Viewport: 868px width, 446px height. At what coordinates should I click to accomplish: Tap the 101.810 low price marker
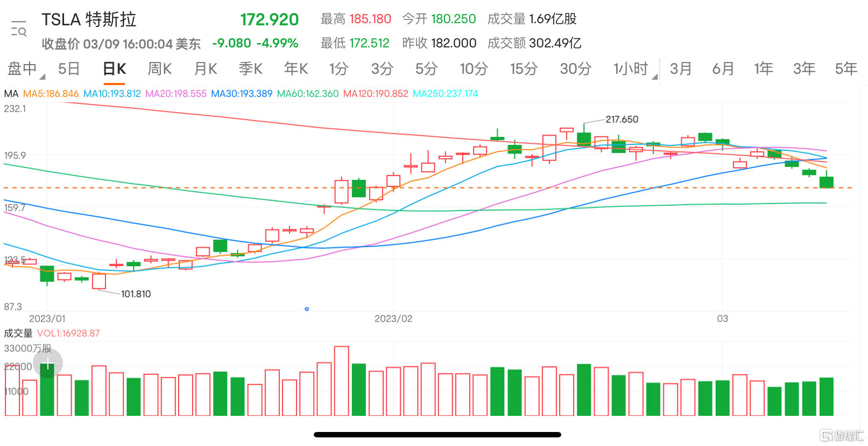tap(136, 294)
